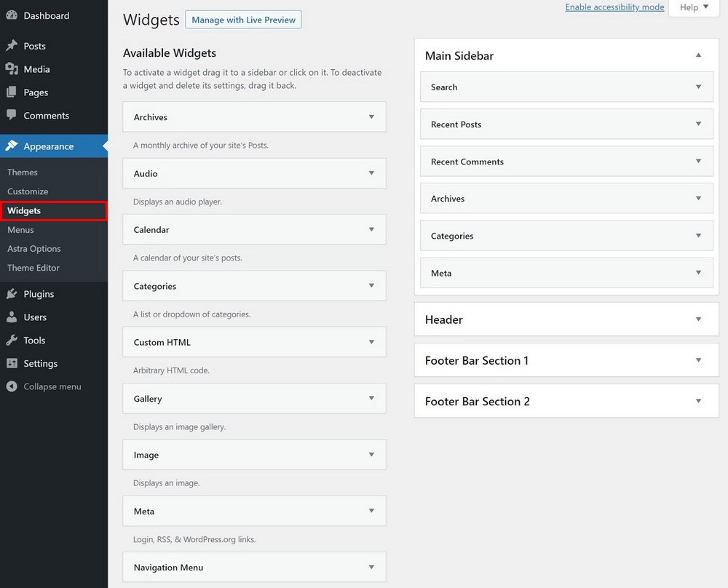728x588 pixels.
Task: Go to Media in admin sidebar
Action: coord(36,69)
